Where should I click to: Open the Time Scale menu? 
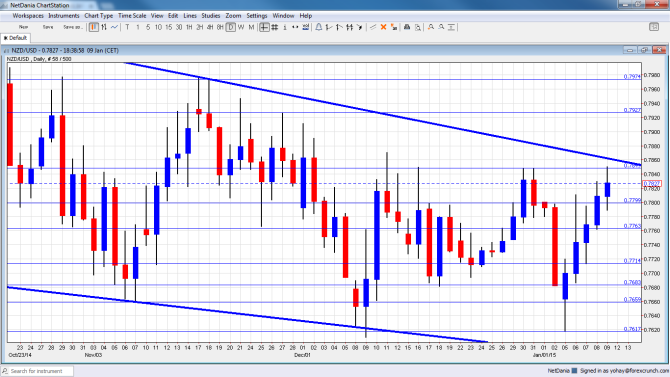[132, 15]
